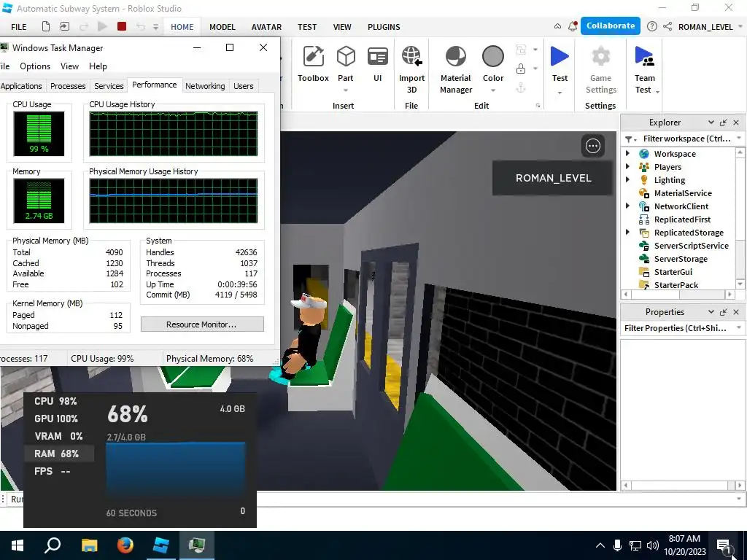Close the Explorer panel
Image resolution: width=747 pixels, height=560 pixels.
736,122
